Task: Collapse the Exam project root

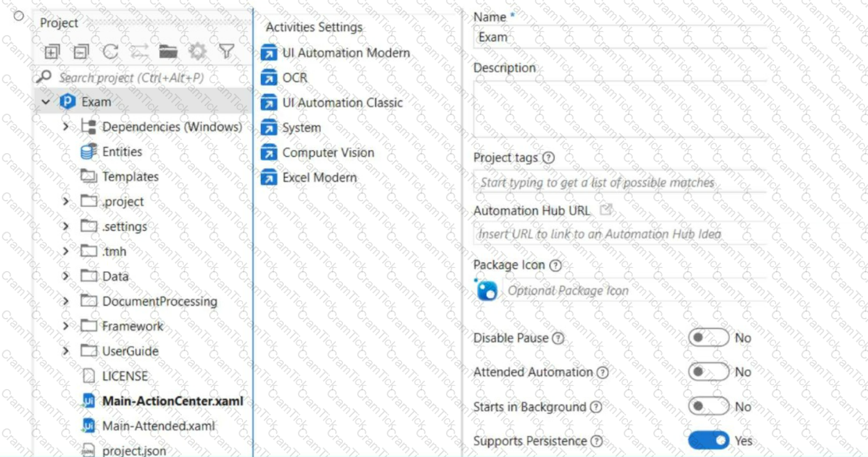Action: [x=46, y=102]
